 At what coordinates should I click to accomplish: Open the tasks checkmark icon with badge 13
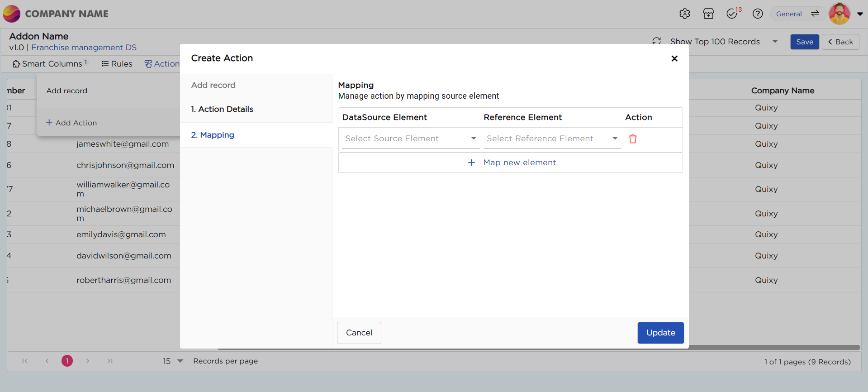click(732, 14)
